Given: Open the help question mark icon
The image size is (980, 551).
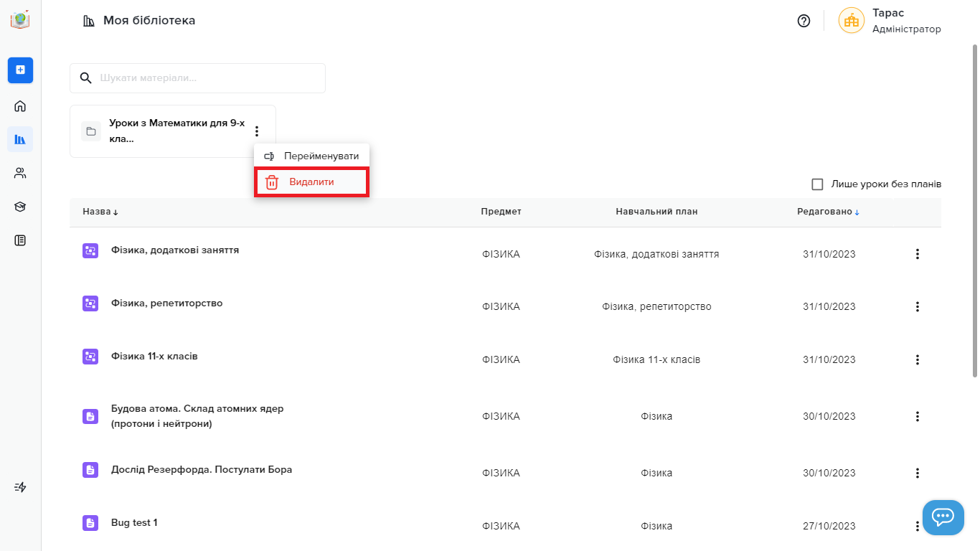Looking at the screenshot, I should coord(804,21).
